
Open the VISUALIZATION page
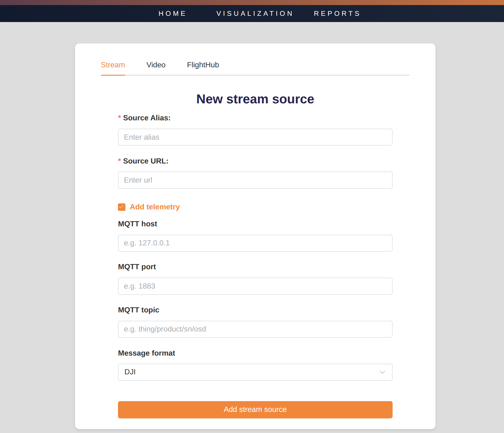(x=255, y=14)
